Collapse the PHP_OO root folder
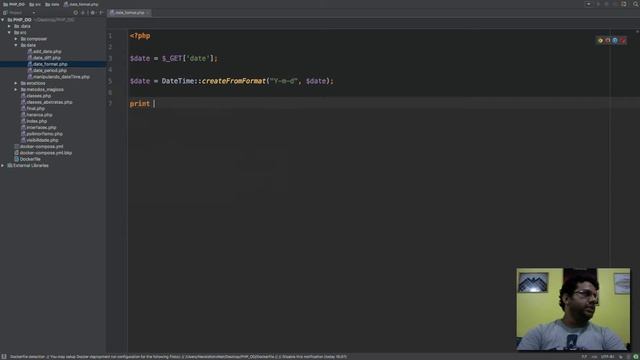 tap(3, 20)
